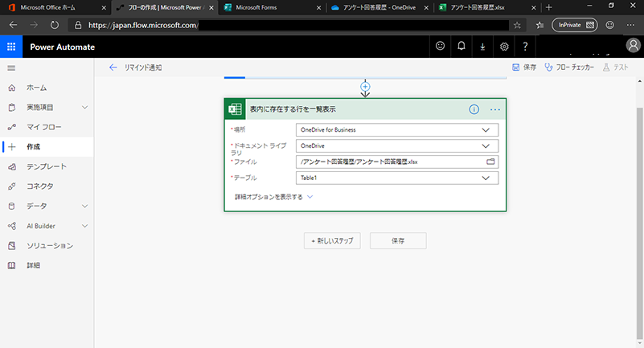Open the 場所 dropdown

point(396,129)
